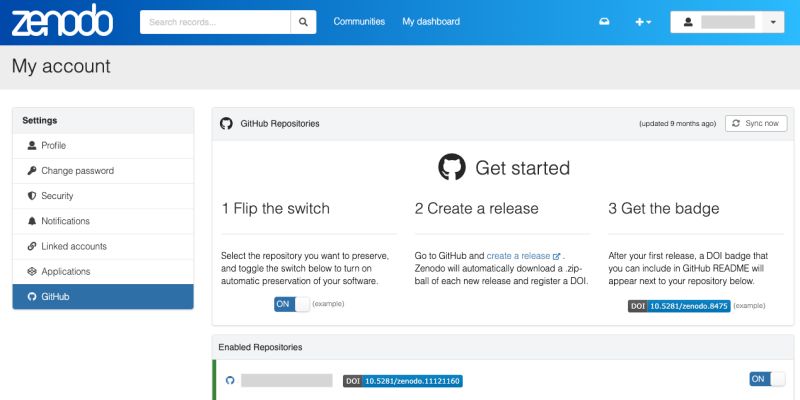Image resolution: width=800 pixels, height=400 pixels.
Task: Click the 3 Get the badge heading
Action: click(664, 208)
